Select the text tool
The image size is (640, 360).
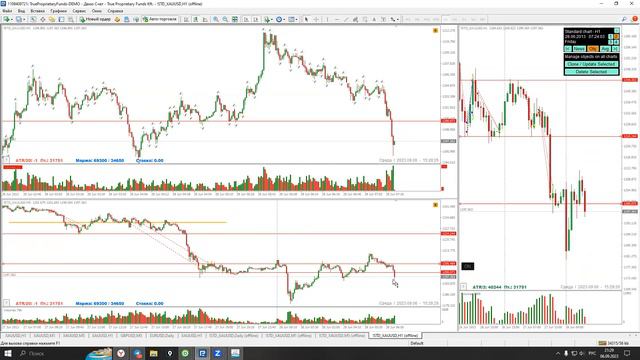click(x=374, y=19)
